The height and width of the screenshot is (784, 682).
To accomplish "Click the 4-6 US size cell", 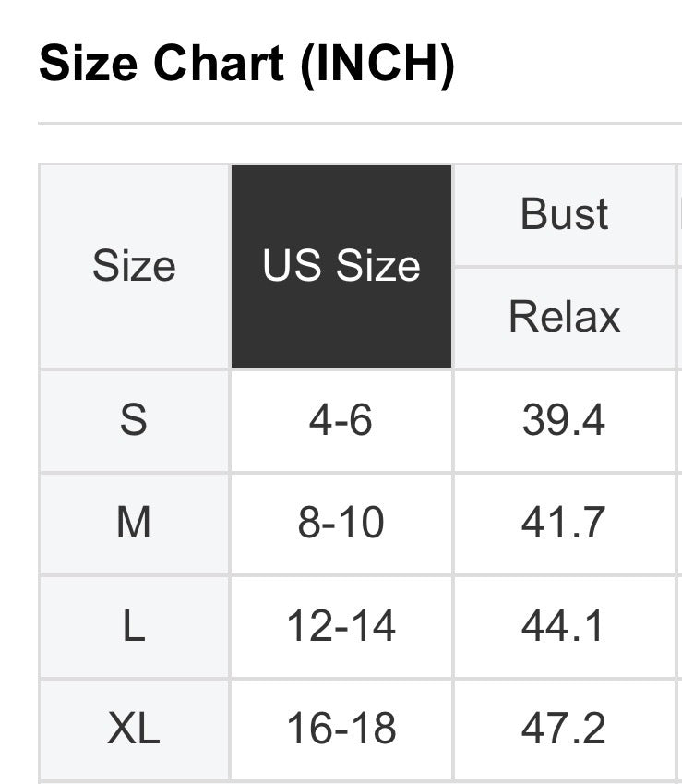I will click(x=341, y=420).
